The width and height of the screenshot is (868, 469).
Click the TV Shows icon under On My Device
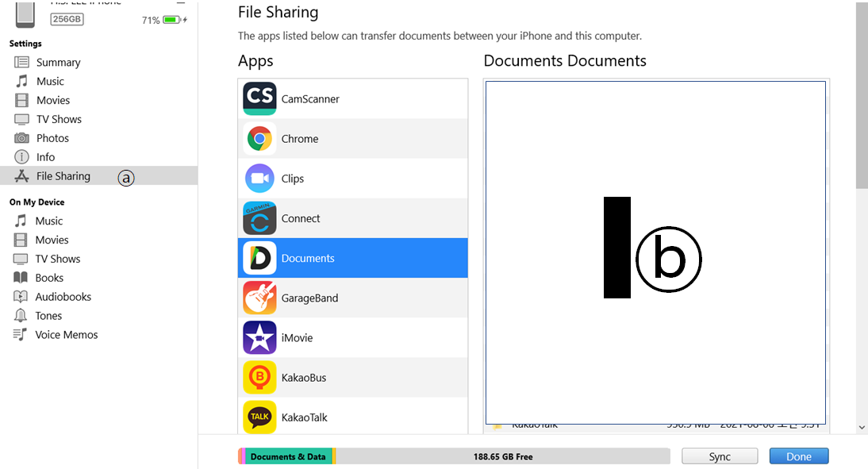21,259
